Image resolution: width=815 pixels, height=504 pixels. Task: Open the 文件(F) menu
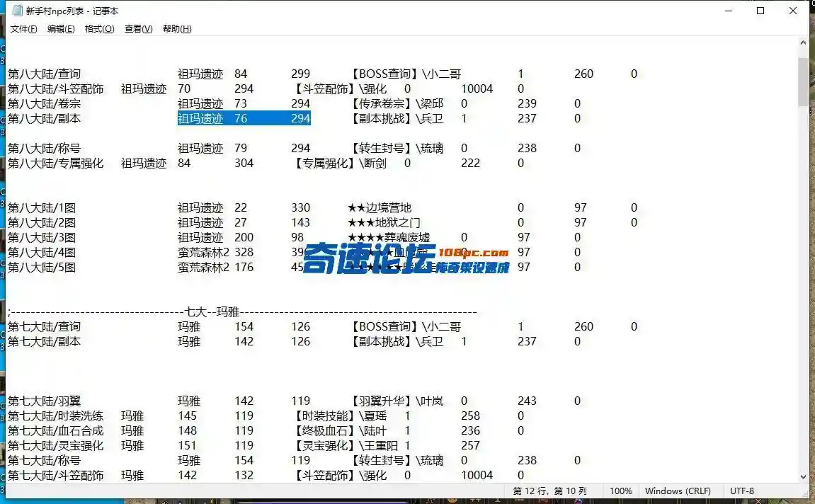(23, 29)
